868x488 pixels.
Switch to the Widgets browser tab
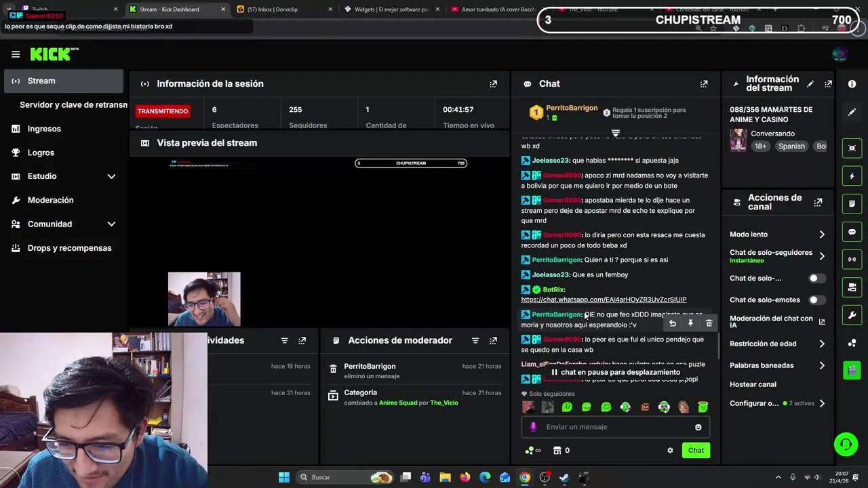(x=391, y=9)
